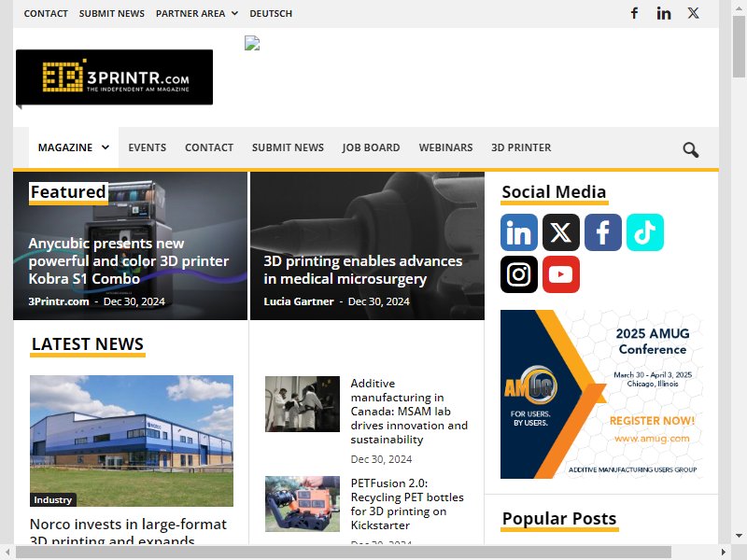Open the Facebook icon in top bar
Image resolution: width=747 pixels, height=560 pixels.
[634, 13]
